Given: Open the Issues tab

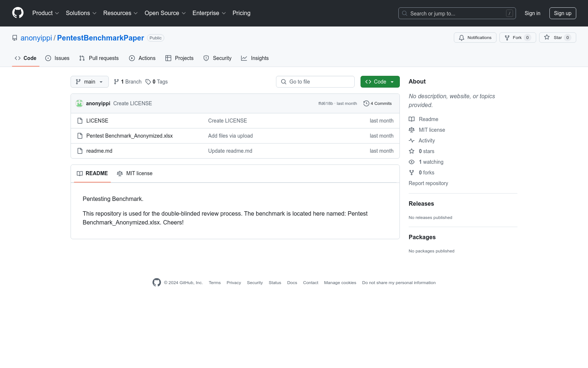Looking at the screenshot, I should pyautogui.click(x=57, y=58).
